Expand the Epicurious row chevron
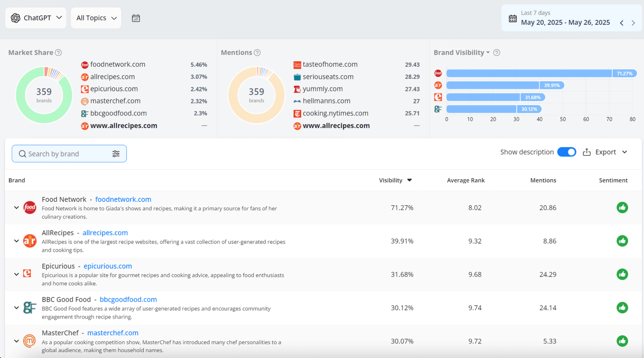This screenshot has width=644, height=358. point(16,274)
